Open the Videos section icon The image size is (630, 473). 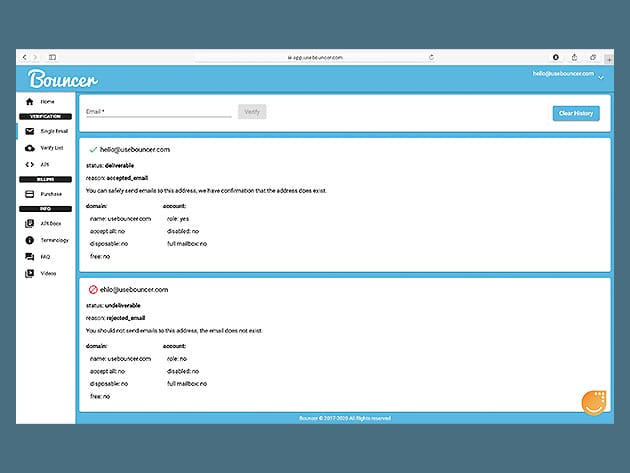pyautogui.click(x=29, y=273)
